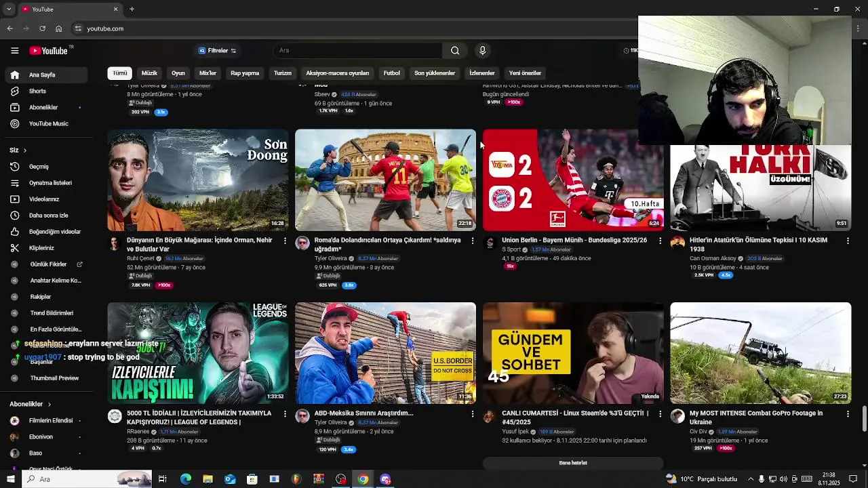Open the Windows Start menu
The width and height of the screenshot is (868, 488).
click(10, 479)
